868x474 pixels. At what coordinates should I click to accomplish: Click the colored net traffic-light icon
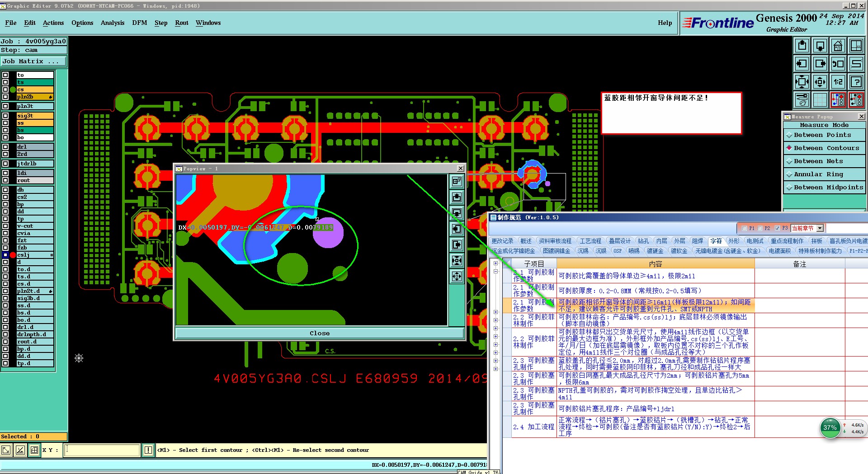(838, 100)
